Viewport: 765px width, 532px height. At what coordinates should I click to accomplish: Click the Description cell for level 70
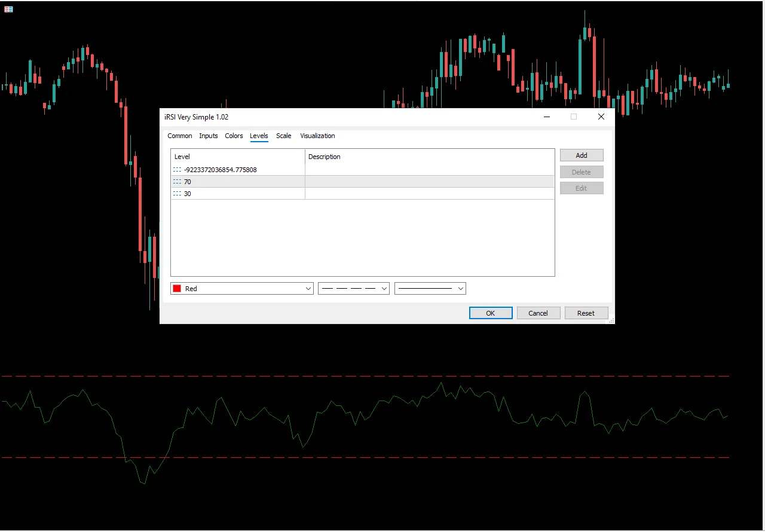[x=430, y=182]
